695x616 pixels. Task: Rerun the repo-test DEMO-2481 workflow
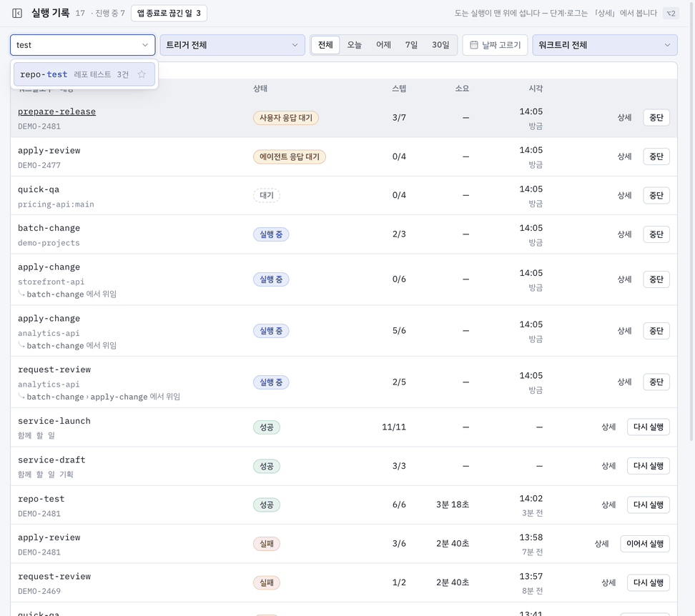coord(648,505)
